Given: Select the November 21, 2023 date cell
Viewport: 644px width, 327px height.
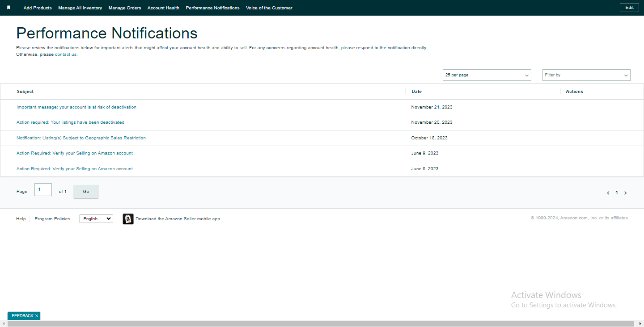Looking at the screenshot, I should click(432, 107).
